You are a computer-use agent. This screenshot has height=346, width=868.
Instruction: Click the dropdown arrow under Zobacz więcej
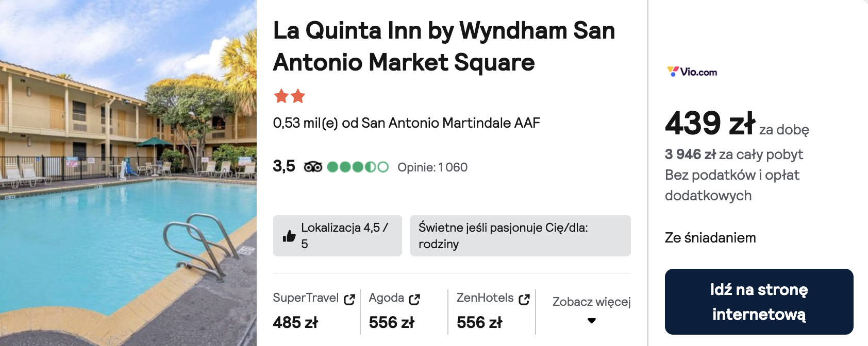592,321
